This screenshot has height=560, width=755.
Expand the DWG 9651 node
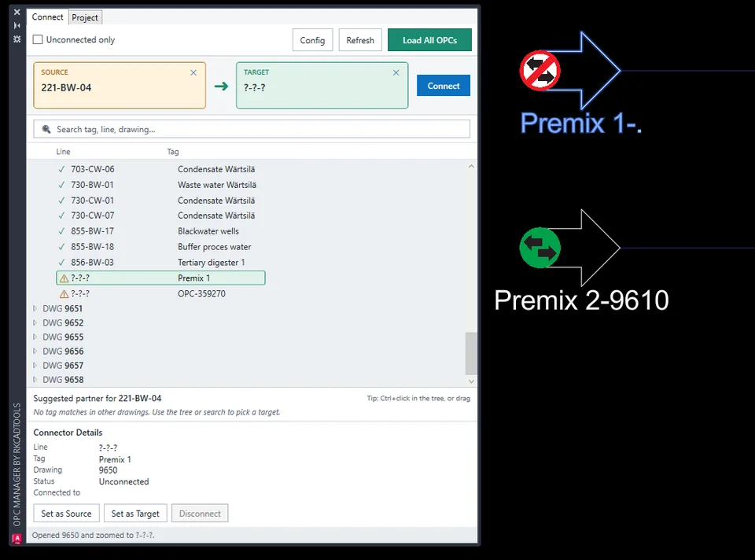(35, 308)
